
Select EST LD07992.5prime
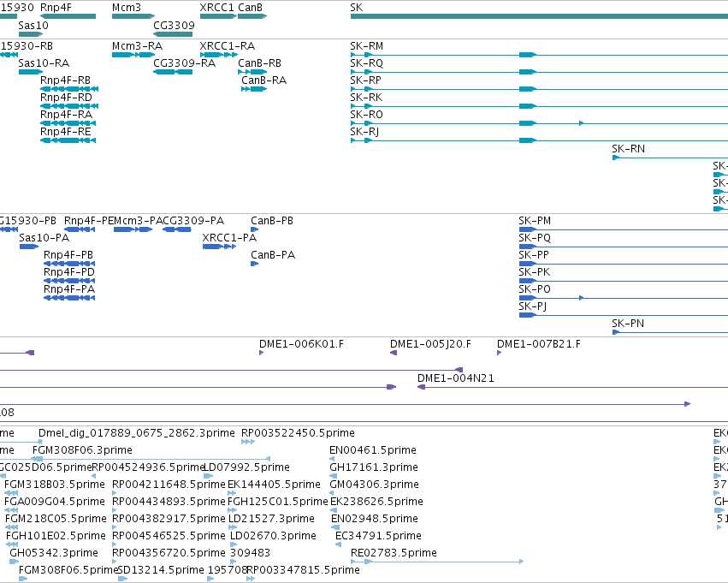pyautogui.click(x=209, y=476)
